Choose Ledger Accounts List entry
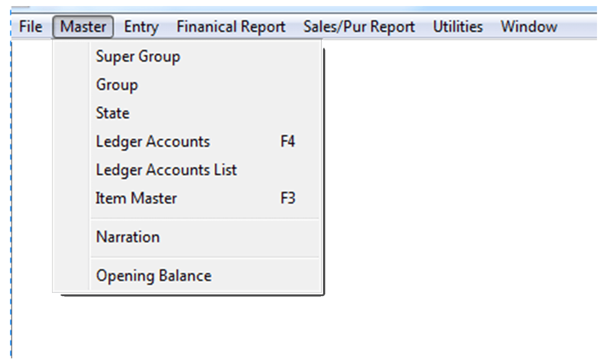This screenshot has height=364, width=607. click(x=205, y=170)
